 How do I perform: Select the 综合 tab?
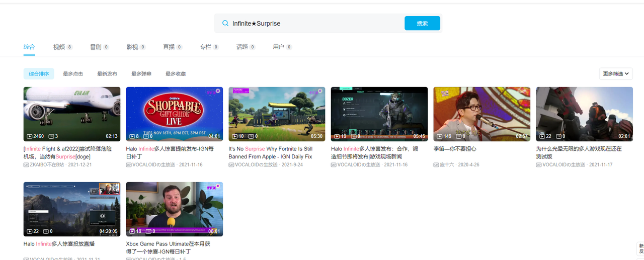click(x=29, y=47)
